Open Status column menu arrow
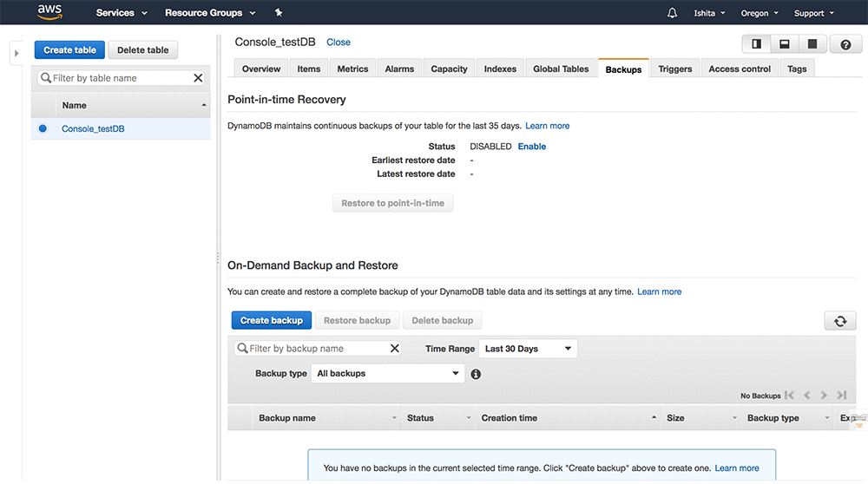The height and width of the screenshot is (484, 868). [469, 418]
